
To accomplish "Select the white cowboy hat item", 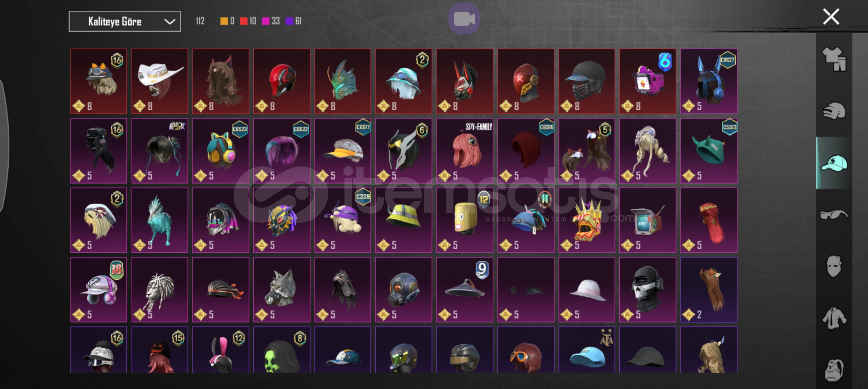I will click(160, 81).
